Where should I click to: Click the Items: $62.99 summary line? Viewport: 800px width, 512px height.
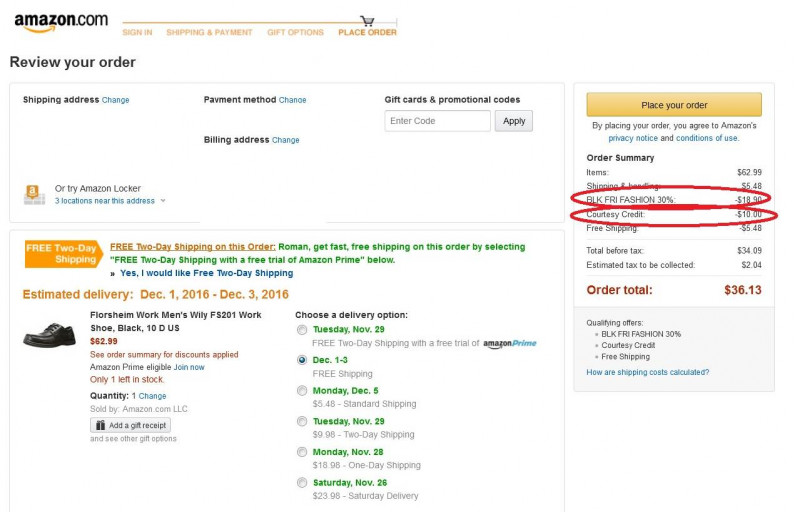[674, 172]
